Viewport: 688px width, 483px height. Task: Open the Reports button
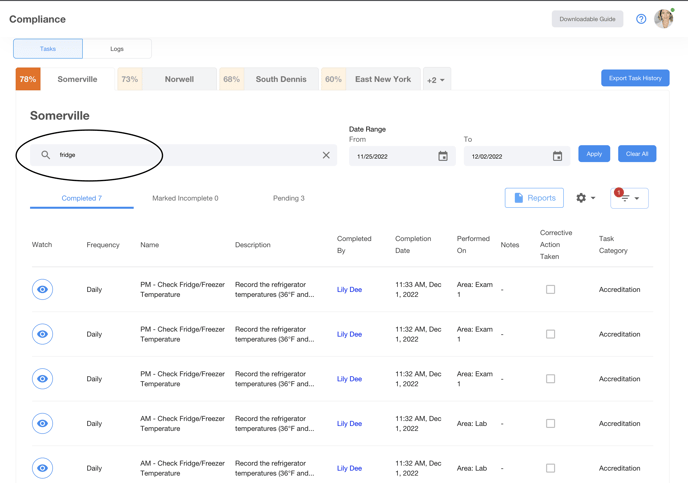click(x=534, y=198)
